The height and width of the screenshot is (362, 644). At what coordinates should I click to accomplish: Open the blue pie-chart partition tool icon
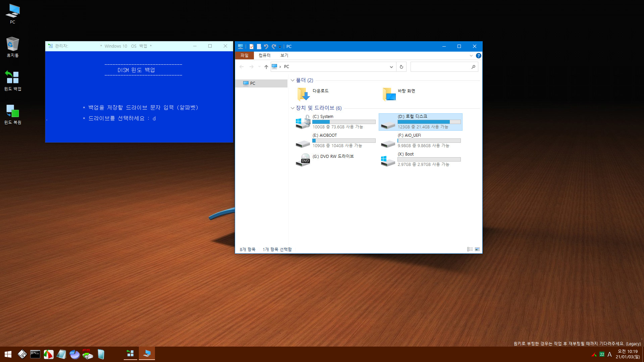click(74, 354)
